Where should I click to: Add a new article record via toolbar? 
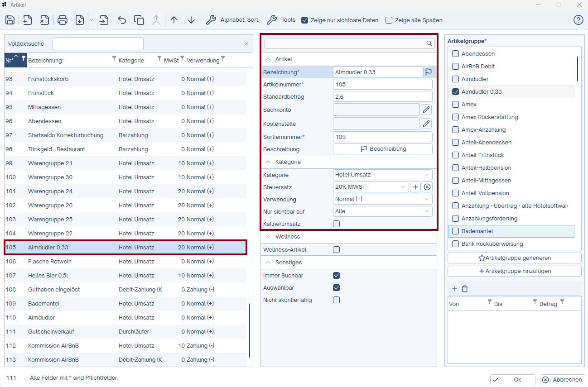pyautogui.click(x=27, y=20)
